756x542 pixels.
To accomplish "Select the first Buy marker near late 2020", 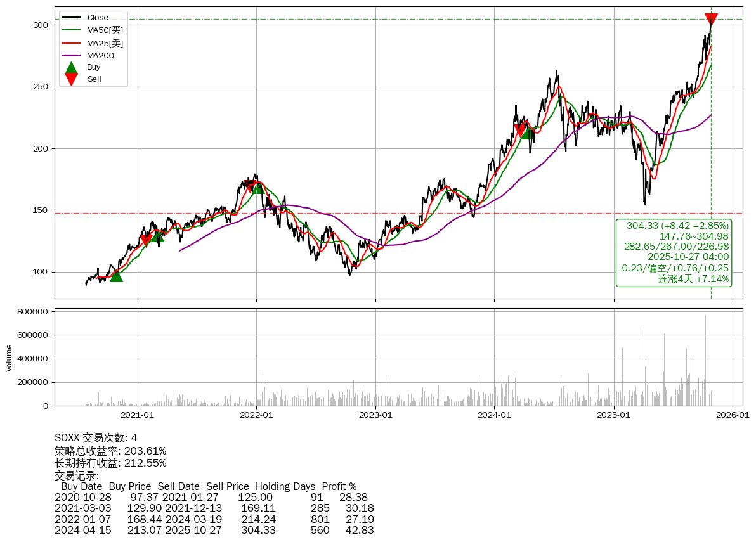I will pos(116,276).
